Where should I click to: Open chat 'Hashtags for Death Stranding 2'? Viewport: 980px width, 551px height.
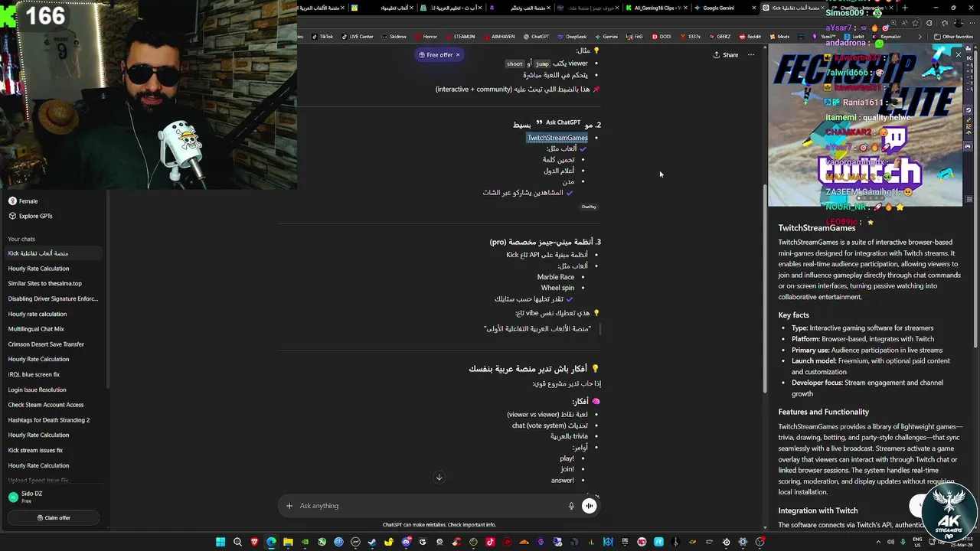49,420
